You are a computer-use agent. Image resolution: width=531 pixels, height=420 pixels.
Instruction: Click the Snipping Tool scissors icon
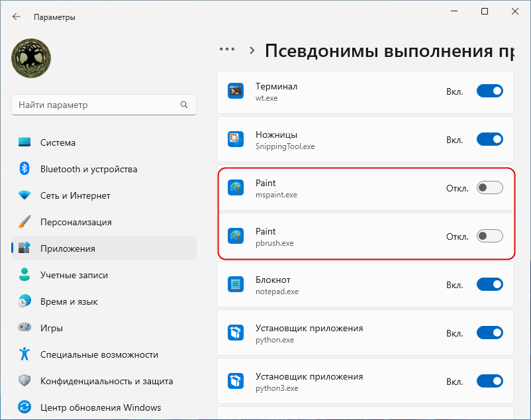[x=236, y=140]
